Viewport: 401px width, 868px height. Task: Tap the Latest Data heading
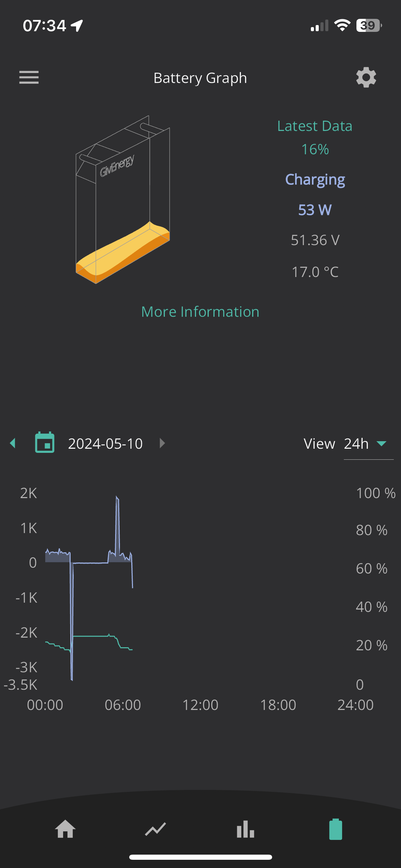(x=315, y=126)
